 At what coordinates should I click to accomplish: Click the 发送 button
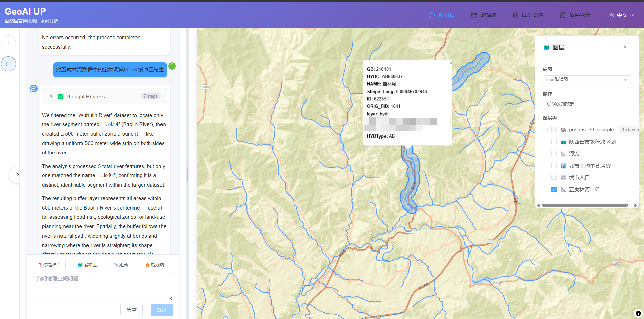click(162, 310)
